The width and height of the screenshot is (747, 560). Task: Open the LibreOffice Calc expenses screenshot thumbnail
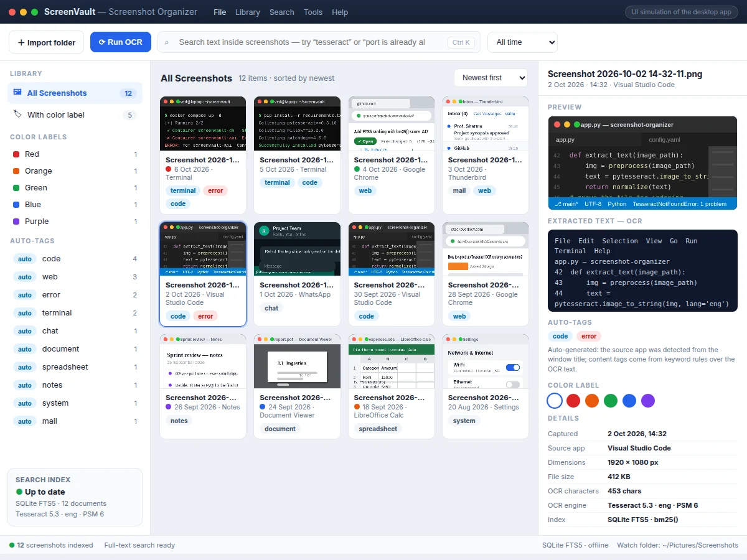coord(392,362)
